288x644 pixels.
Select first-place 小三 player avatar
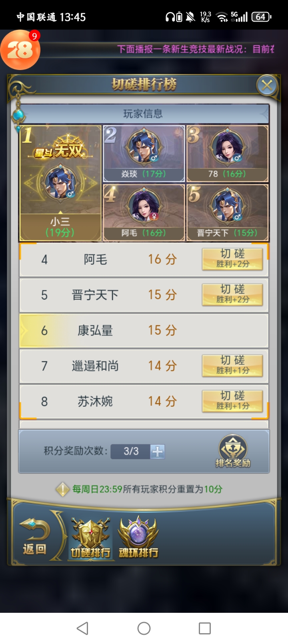point(60,182)
